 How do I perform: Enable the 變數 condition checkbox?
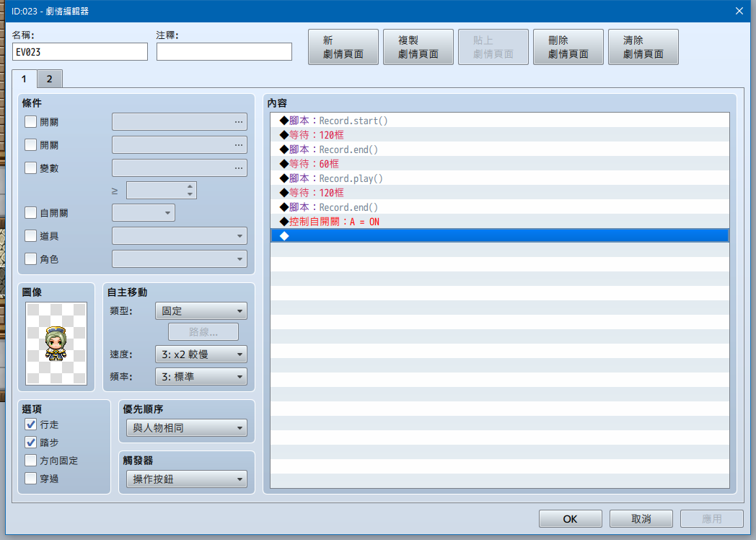tap(30, 168)
